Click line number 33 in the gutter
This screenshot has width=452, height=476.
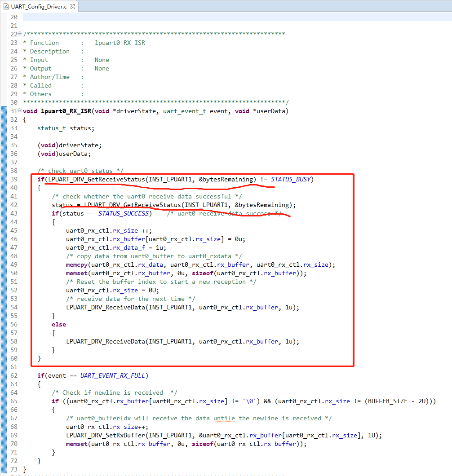14,128
